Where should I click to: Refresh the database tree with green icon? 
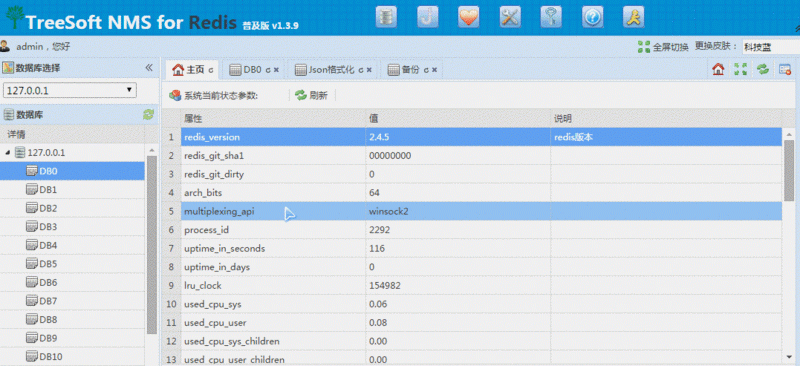(x=148, y=115)
